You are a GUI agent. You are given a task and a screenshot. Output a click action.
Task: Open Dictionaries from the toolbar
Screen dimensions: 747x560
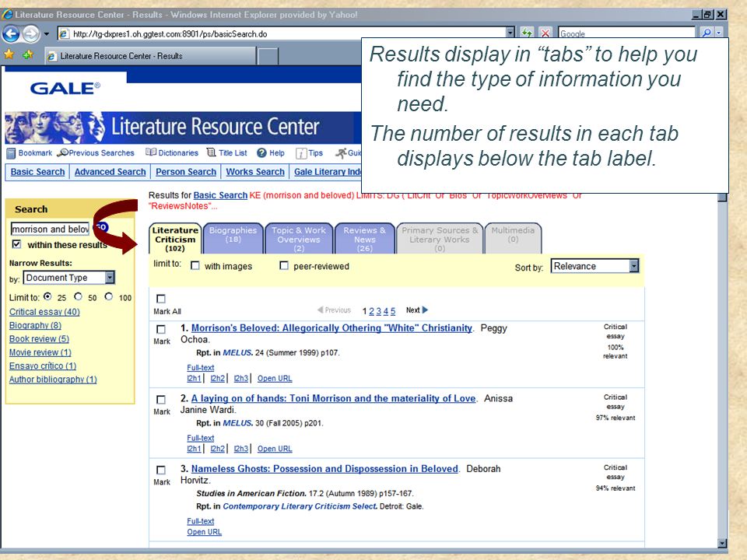[172, 153]
